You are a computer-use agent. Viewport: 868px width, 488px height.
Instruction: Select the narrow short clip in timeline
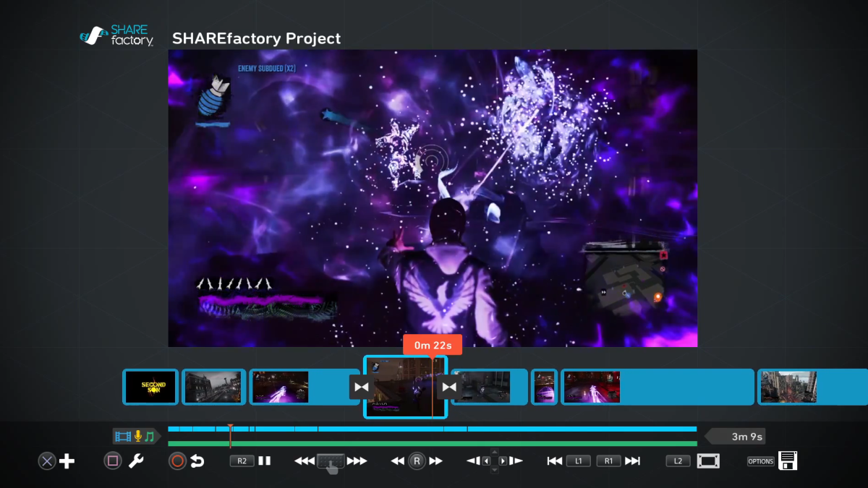click(545, 388)
